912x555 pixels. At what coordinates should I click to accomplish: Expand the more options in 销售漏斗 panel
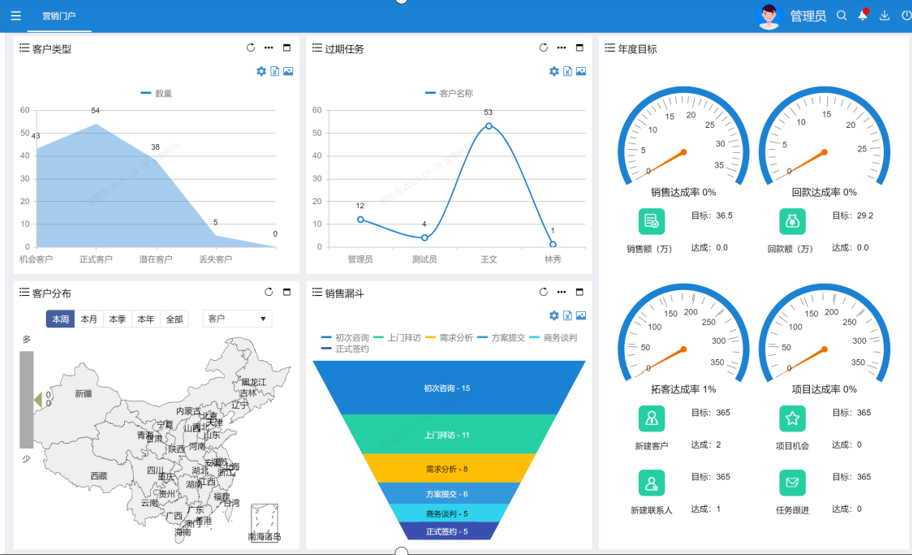click(x=562, y=293)
